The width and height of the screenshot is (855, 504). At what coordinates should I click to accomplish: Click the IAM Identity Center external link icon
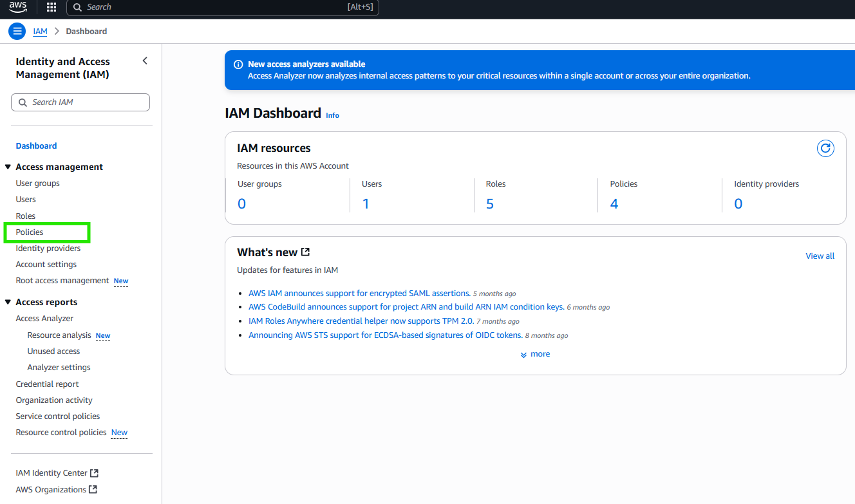click(x=95, y=473)
